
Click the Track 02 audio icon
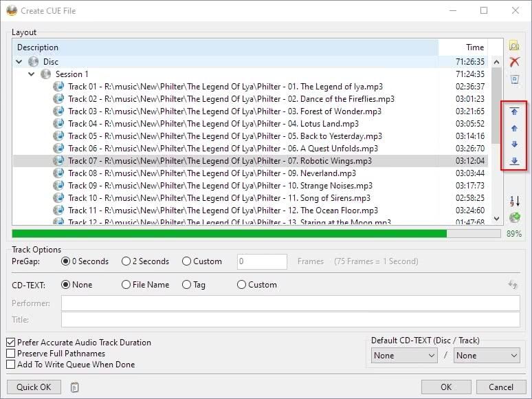click(58, 99)
